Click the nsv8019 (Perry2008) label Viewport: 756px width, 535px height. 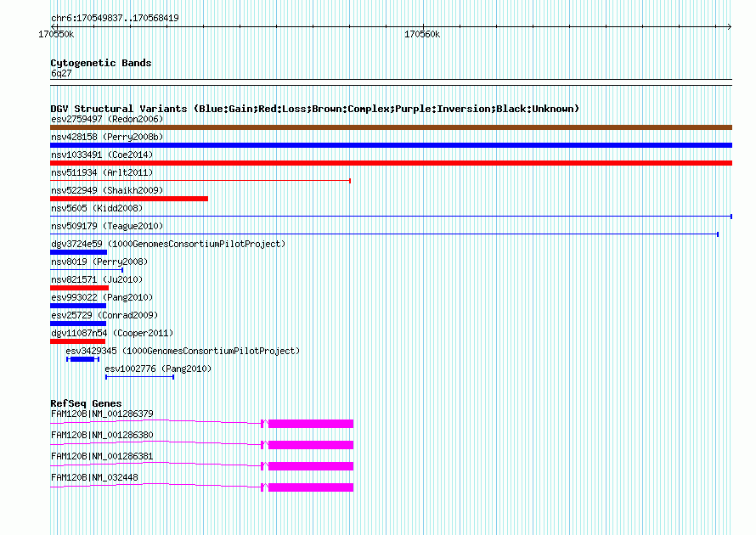99,262
